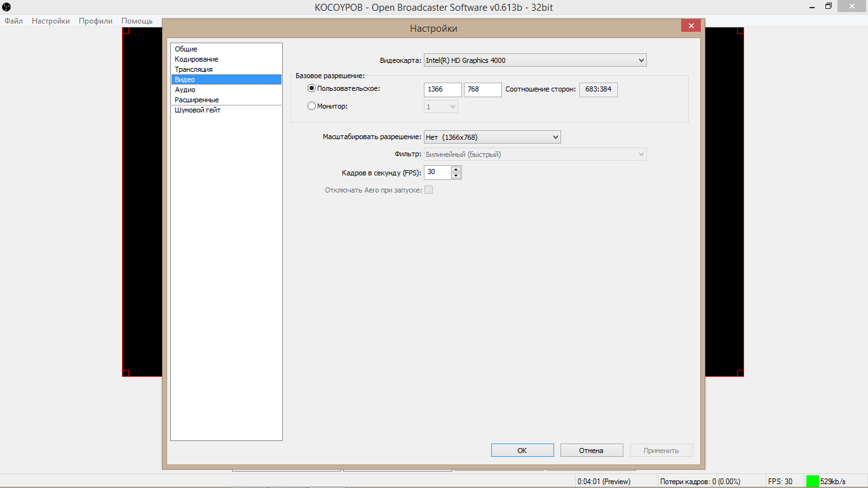Click the 529kb/s bitrate text
This screenshot has width=868, height=488.
point(833,482)
